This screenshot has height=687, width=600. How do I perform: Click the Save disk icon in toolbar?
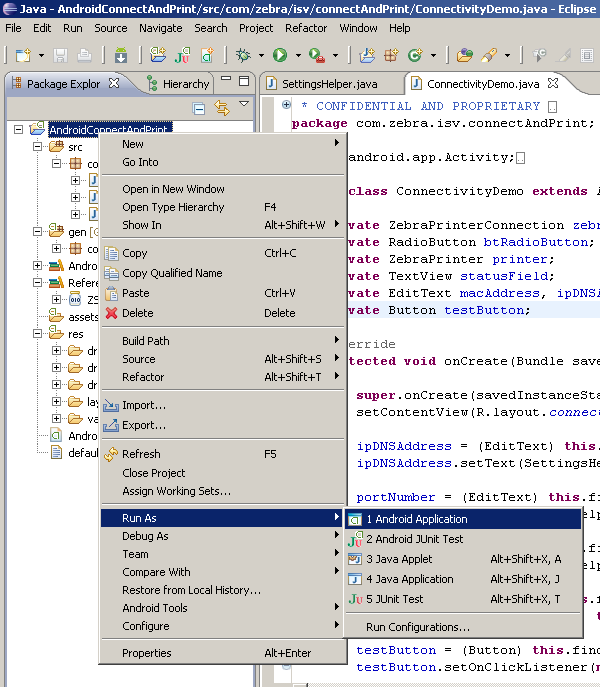60,55
